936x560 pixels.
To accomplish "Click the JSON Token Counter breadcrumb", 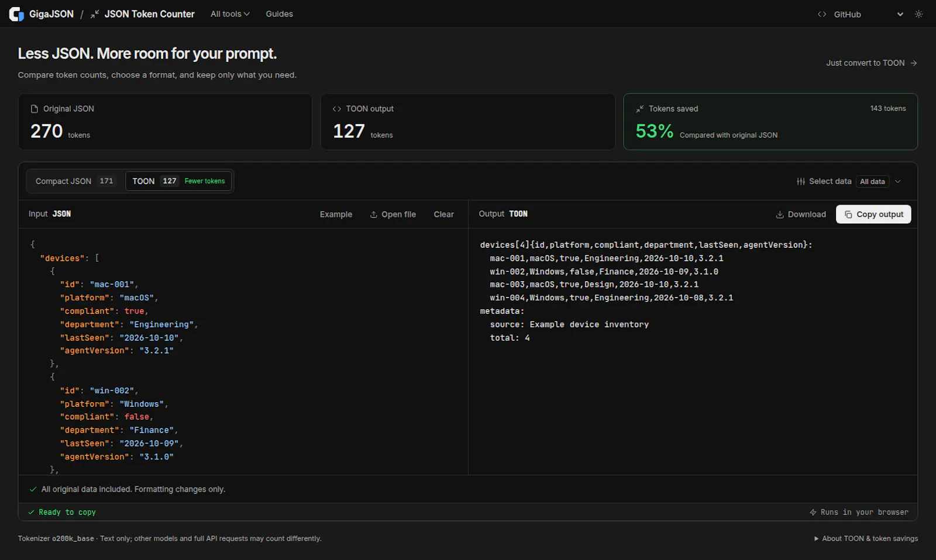I will 143,14.
